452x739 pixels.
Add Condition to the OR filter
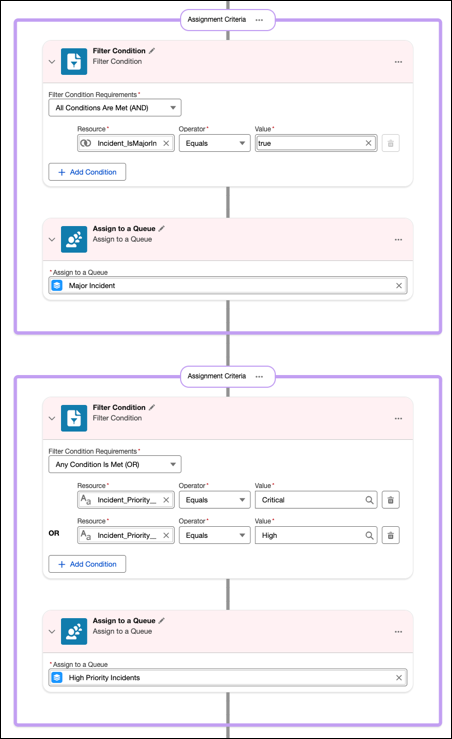87,564
